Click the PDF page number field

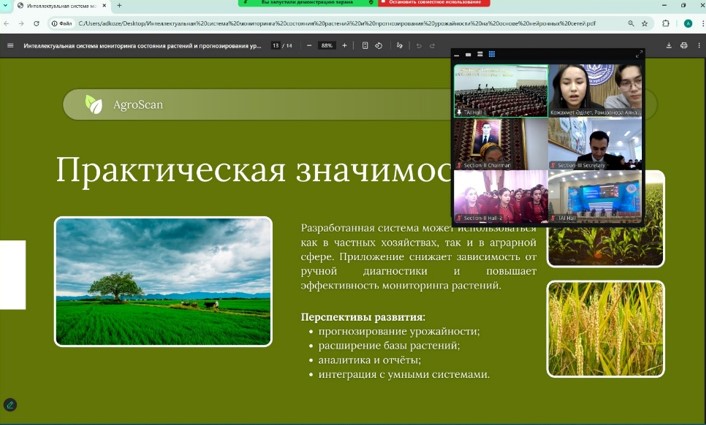[x=276, y=45]
